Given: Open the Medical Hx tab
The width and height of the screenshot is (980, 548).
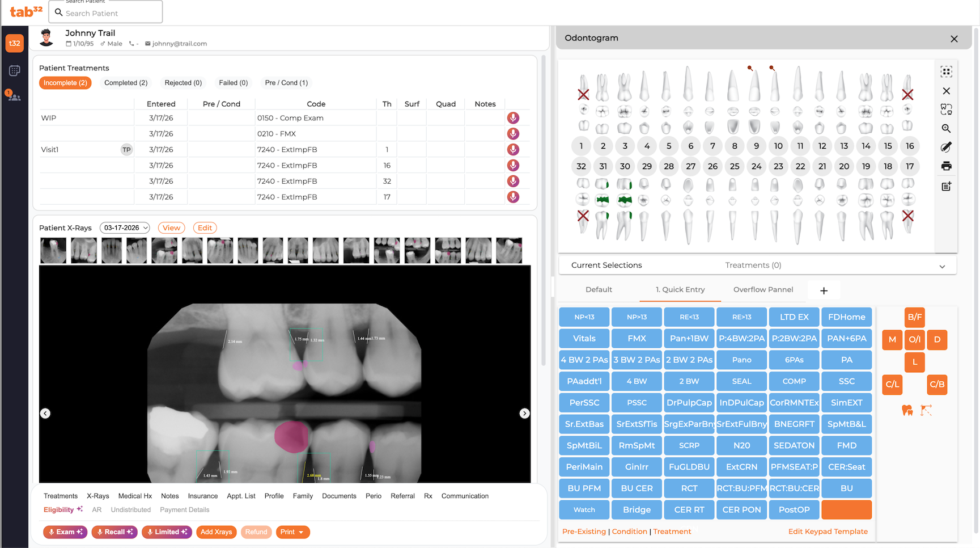Looking at the screenshot, I should tap(135, 496).
